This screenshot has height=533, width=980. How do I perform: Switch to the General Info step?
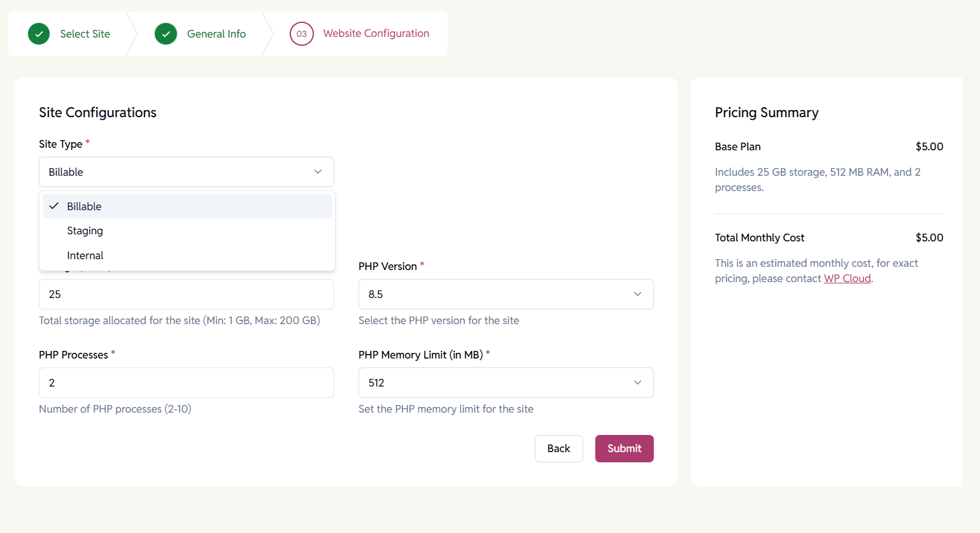pos(216,34)
